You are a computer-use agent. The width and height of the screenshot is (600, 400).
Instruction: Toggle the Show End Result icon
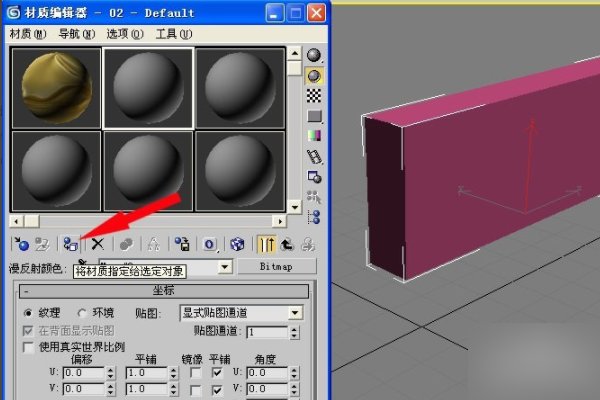[266, 244]
